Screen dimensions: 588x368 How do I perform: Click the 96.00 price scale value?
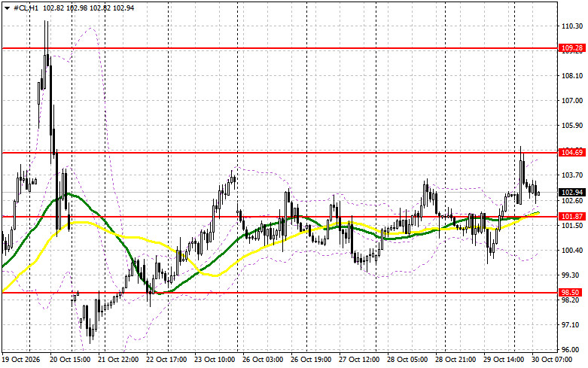tap(572, 350)
